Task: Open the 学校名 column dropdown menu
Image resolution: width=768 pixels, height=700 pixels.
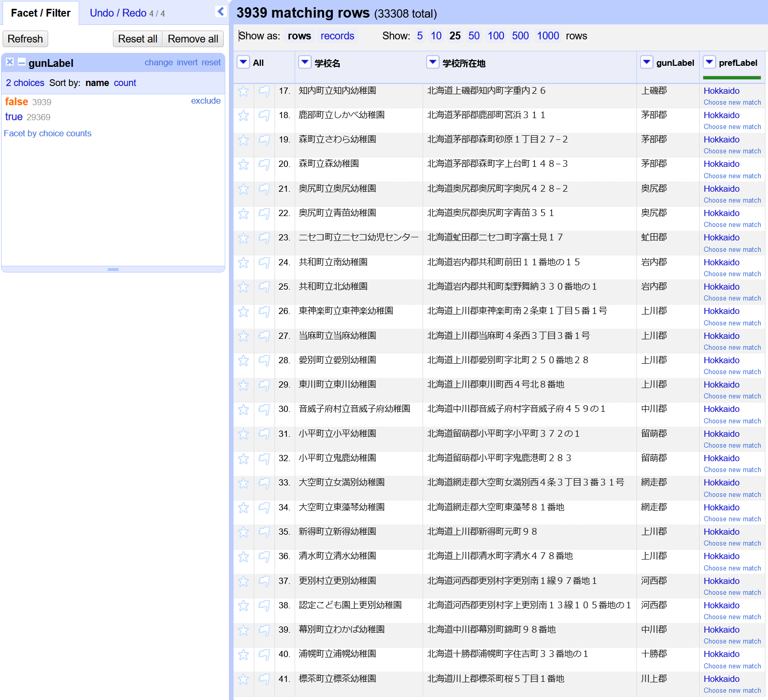Action: tap(305, 62)
